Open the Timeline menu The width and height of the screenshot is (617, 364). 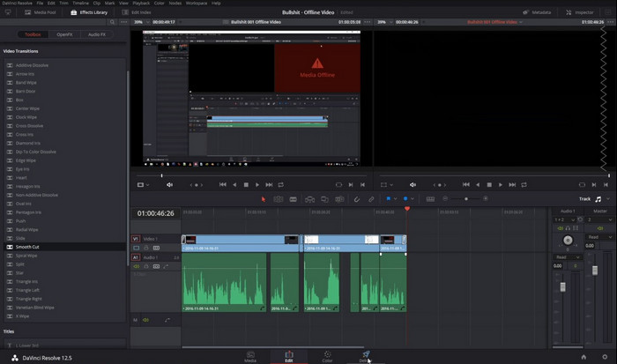80,3
